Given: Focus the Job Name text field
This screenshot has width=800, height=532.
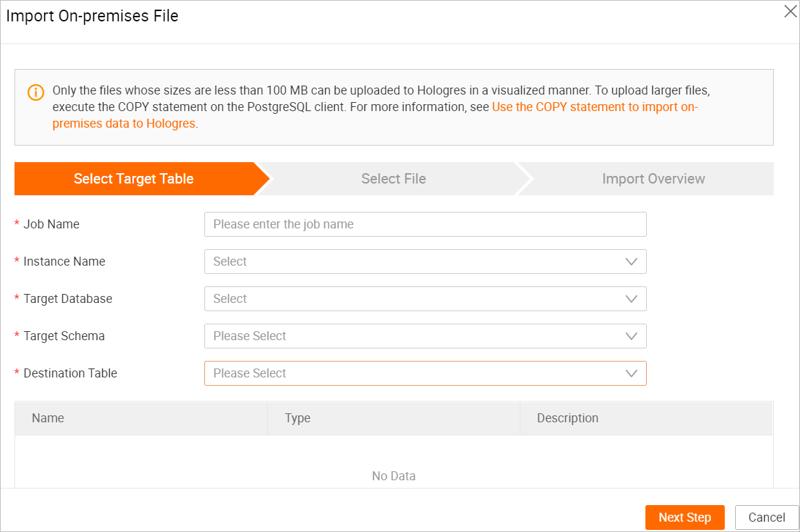Looking at the screenshot, I should click(x=425, y=224).
